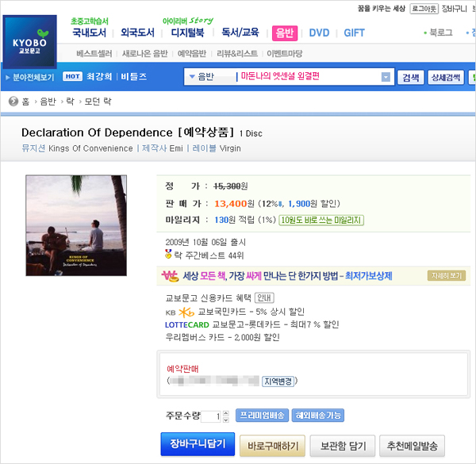Click the KB card logo
476x464 pixels.
180,313
